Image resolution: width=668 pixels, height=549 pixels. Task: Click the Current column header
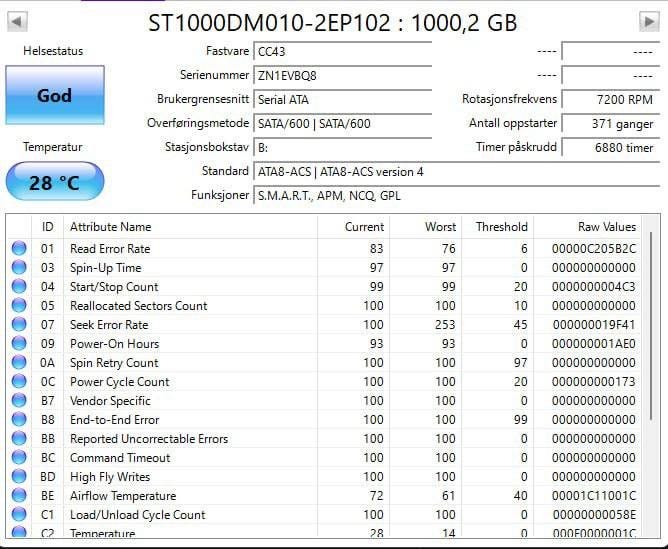point(353,227)
